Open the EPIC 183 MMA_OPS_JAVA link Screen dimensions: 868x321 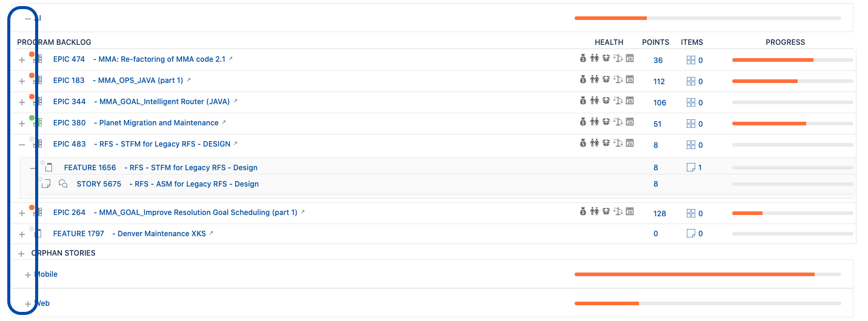[140, 81]
